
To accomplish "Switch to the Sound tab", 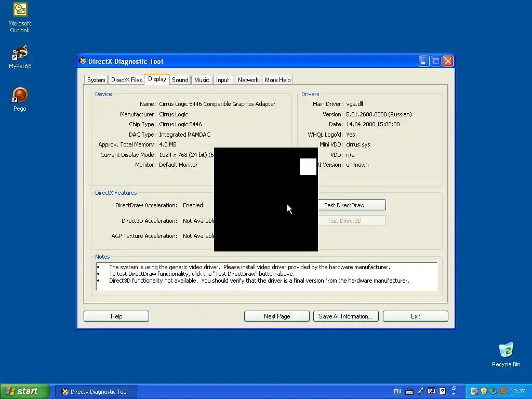I will click(x=180, y=79).
